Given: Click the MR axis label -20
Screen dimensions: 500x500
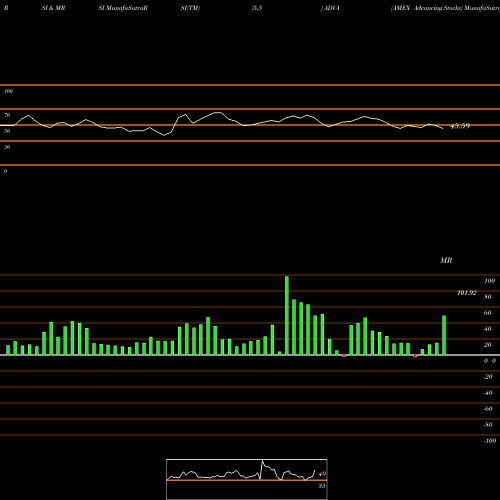Looking at the screenshot, I should 488,377.
